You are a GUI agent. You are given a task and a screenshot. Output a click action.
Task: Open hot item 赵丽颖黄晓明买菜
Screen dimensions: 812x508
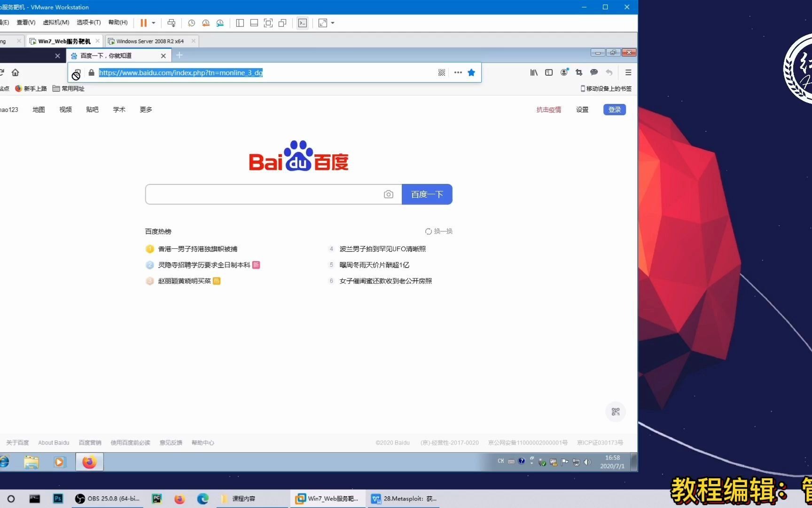click(x=184, y=281)
